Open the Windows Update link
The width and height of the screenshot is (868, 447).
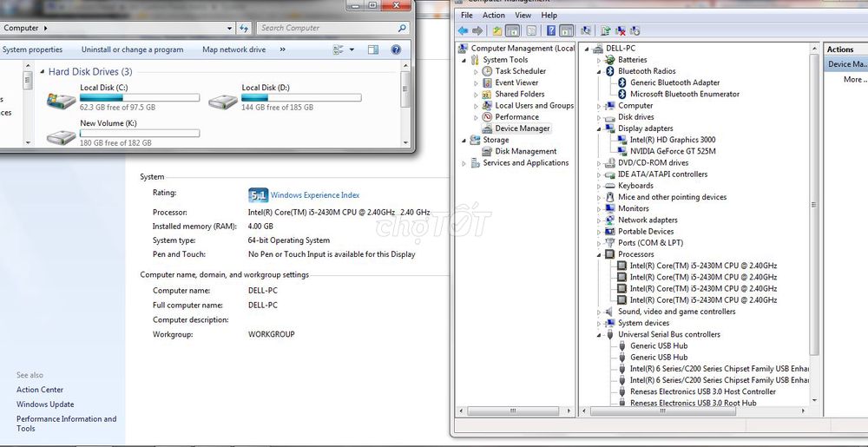45,404
